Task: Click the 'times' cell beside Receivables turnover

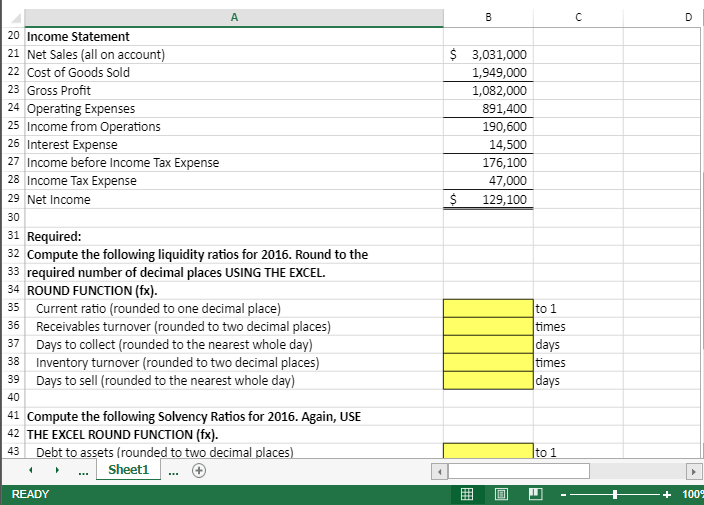Action: tap(578, 326)
